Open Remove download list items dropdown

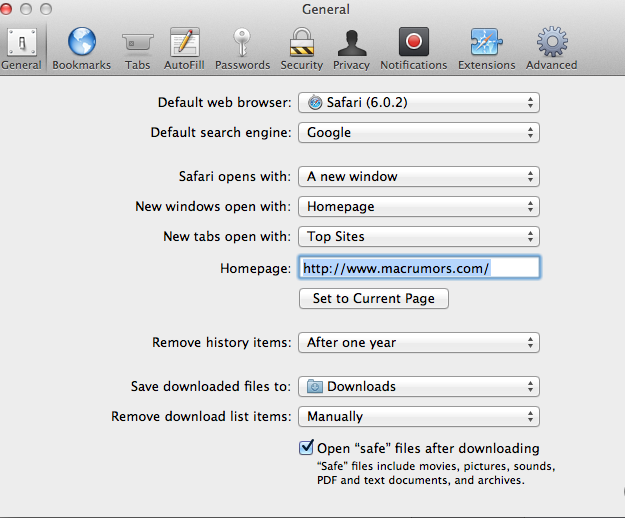click(x=419, y=417)
